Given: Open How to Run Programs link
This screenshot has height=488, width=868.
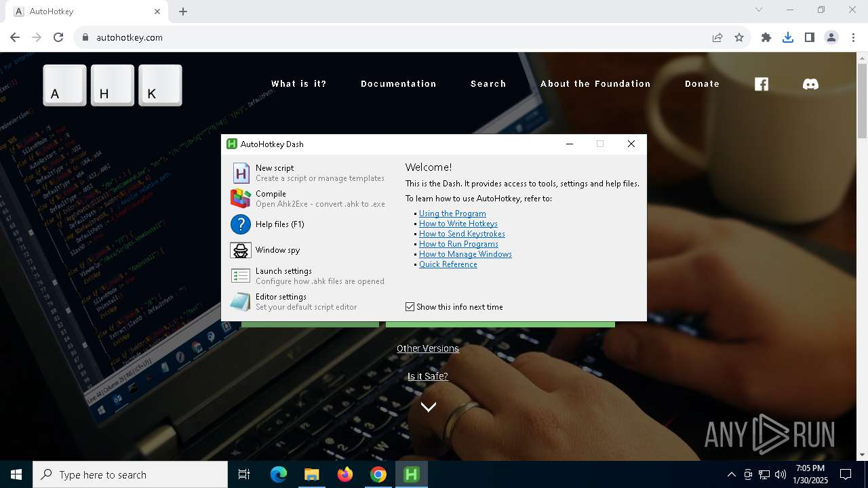Looking at the screenshot, I should point(458,244).
